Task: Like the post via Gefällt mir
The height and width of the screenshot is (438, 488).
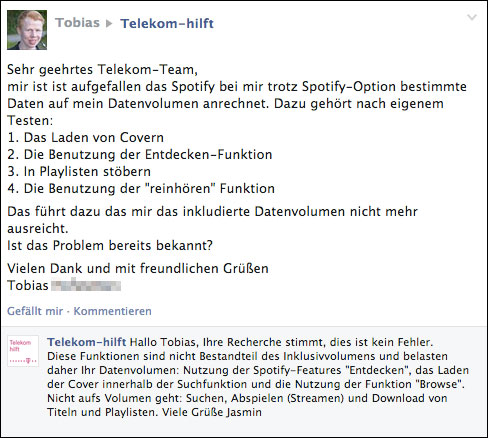Action: pos(35,311)
